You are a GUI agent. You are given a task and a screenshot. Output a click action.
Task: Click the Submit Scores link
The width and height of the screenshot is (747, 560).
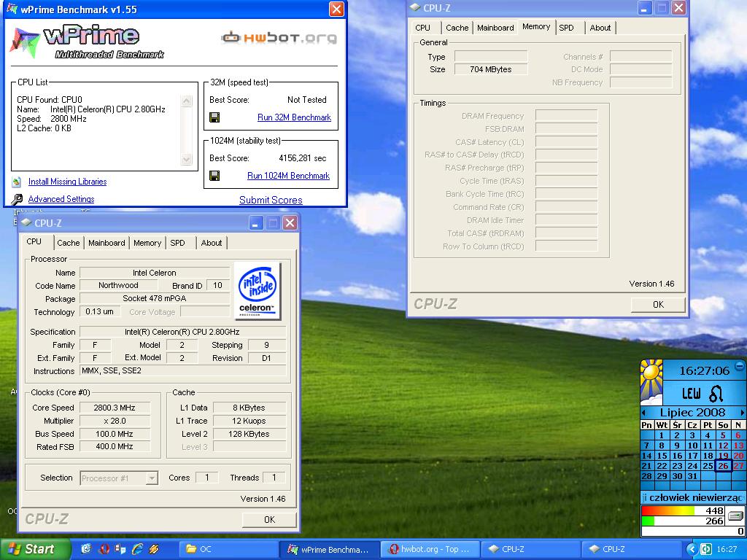(271, 200)
